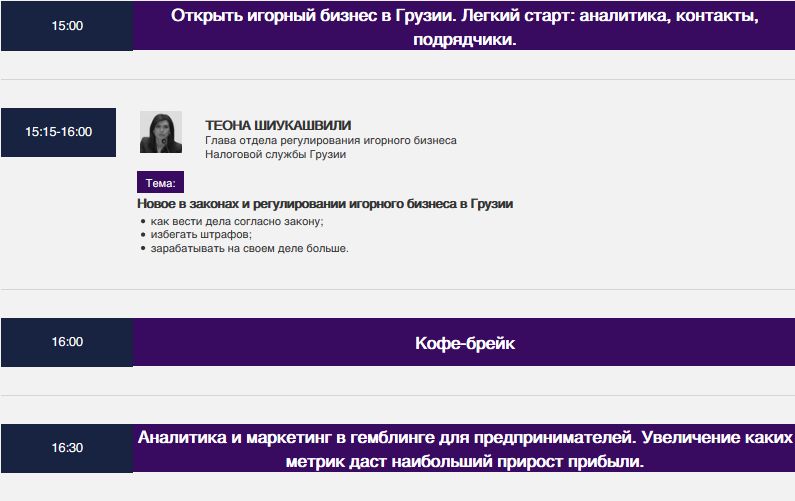Click bullet 'зарабатывать на своем деле больше'
Image resolution: width=795 pixels, height=501 pixels.
249,248
